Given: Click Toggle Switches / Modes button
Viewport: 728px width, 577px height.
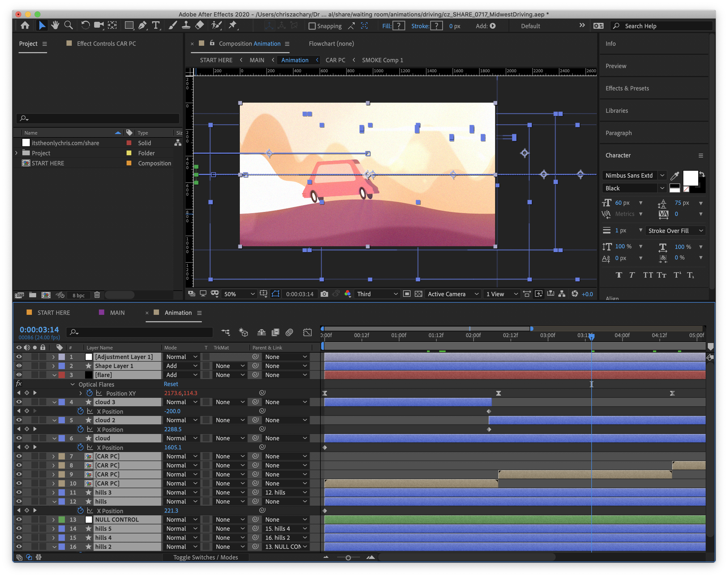Looking at the screenshot, I should tap(205, 557).
